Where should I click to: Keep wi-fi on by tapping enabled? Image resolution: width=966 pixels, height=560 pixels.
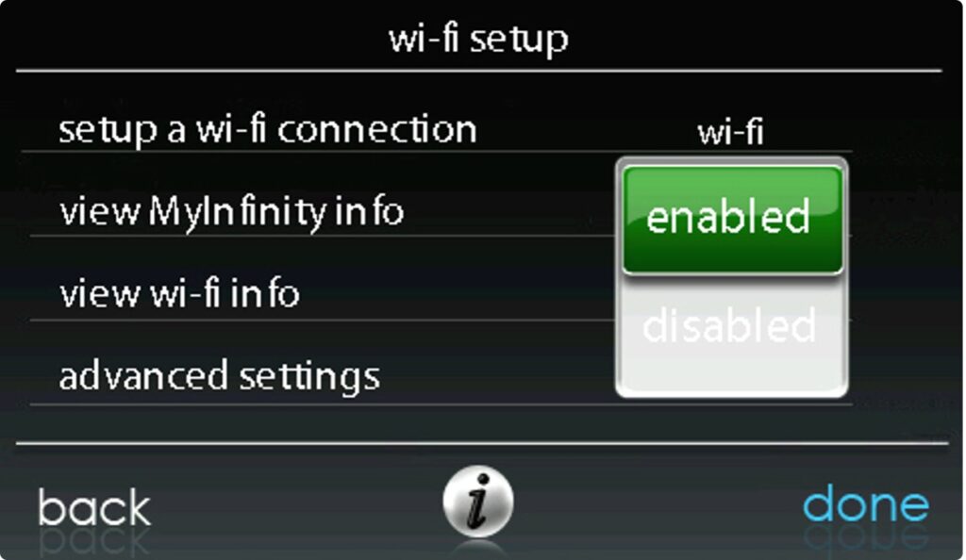click(732, 219)
